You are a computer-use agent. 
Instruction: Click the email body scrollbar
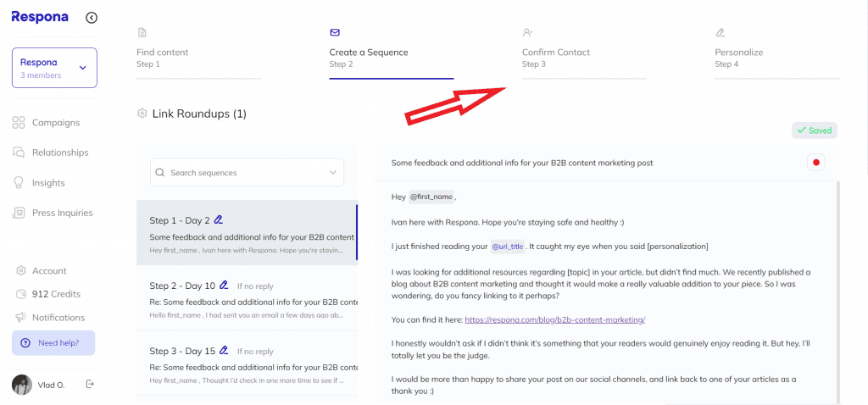pyautogui.click(x=837, y=291)
